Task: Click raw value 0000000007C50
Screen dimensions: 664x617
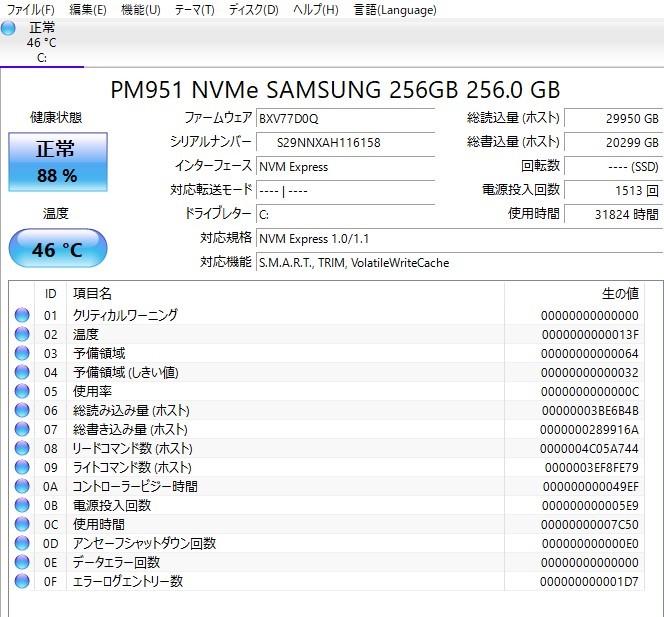Action: pos(589,524)
